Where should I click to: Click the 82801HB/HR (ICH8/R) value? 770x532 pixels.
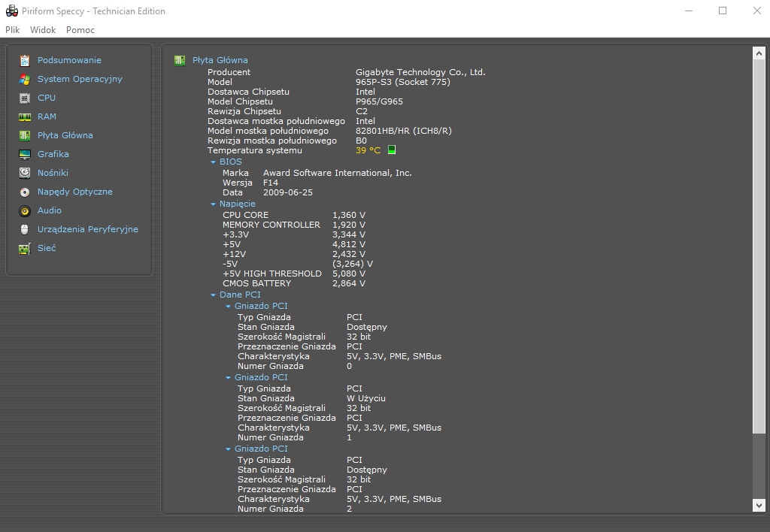[404, 131]
